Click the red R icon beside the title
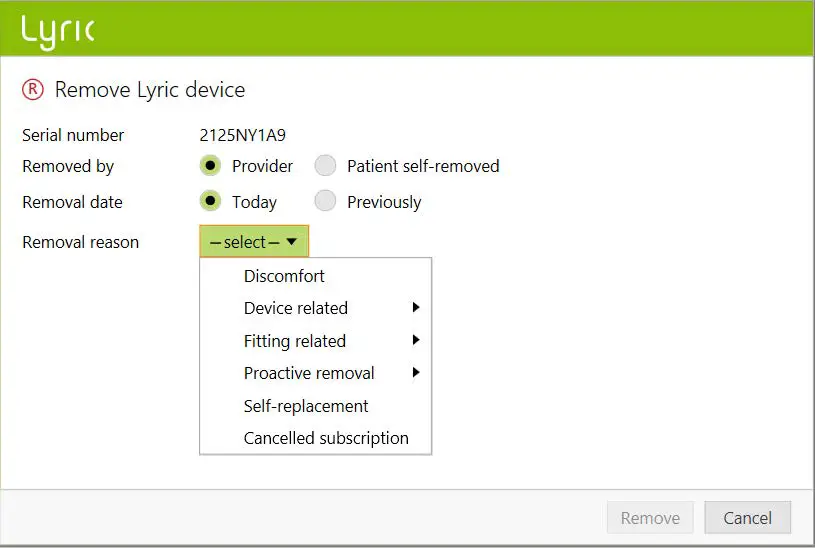Image resolution: width=815 pixels, height=548 pixels. tap(33, 89)
